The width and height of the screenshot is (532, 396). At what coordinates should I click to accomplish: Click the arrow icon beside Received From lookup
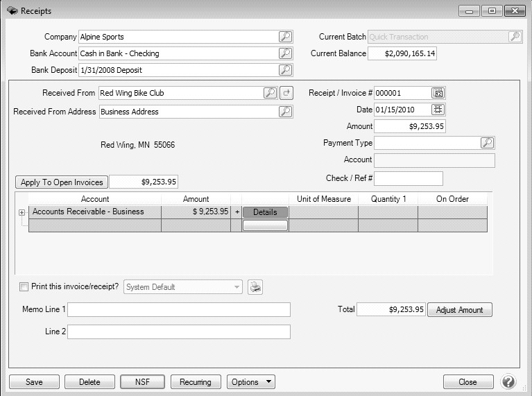point(286,93)
